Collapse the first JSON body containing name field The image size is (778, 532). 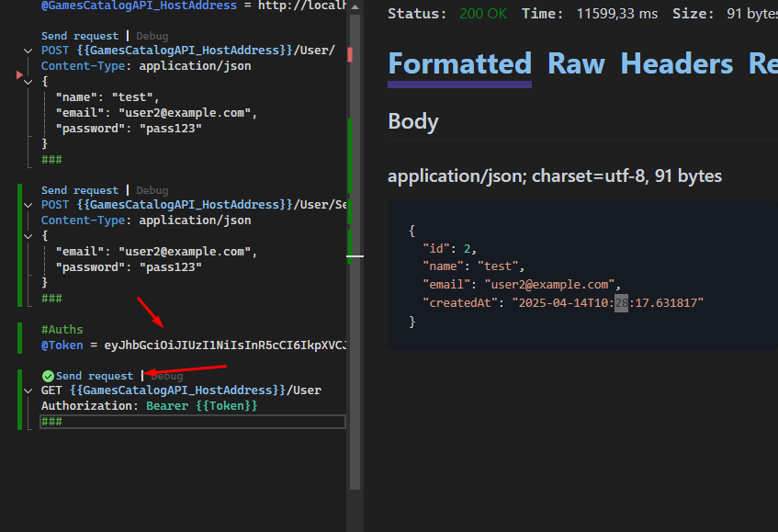[x=28, y=82]
